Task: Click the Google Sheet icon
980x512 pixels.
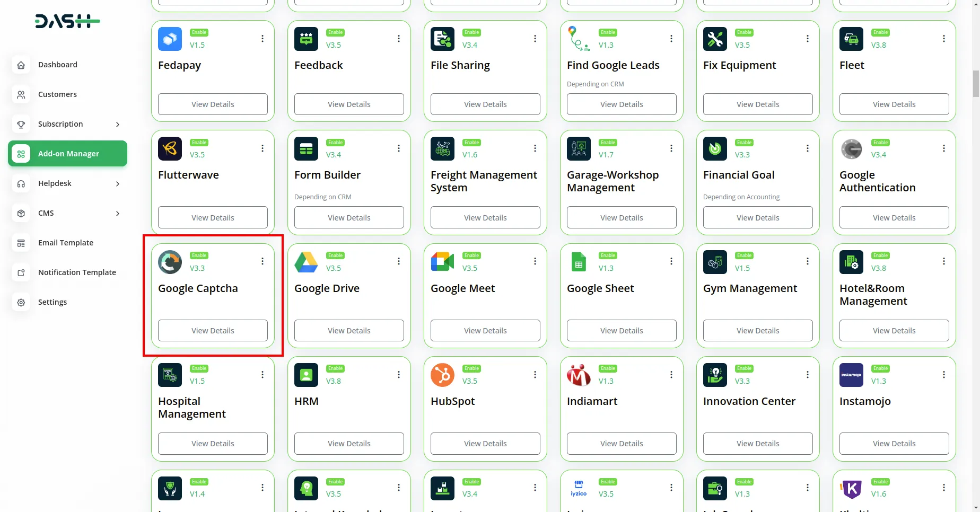Action: pos(579,262)
